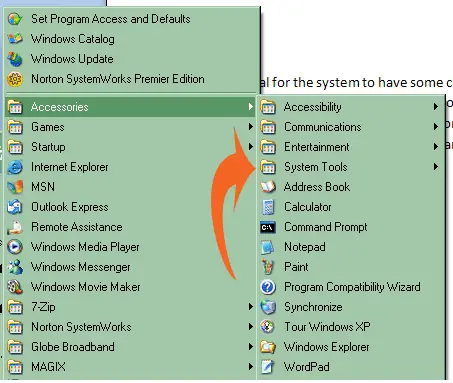The image size is (453, 383).
Task: Click the Notepad icon
Action: click(x=268, y=247)
